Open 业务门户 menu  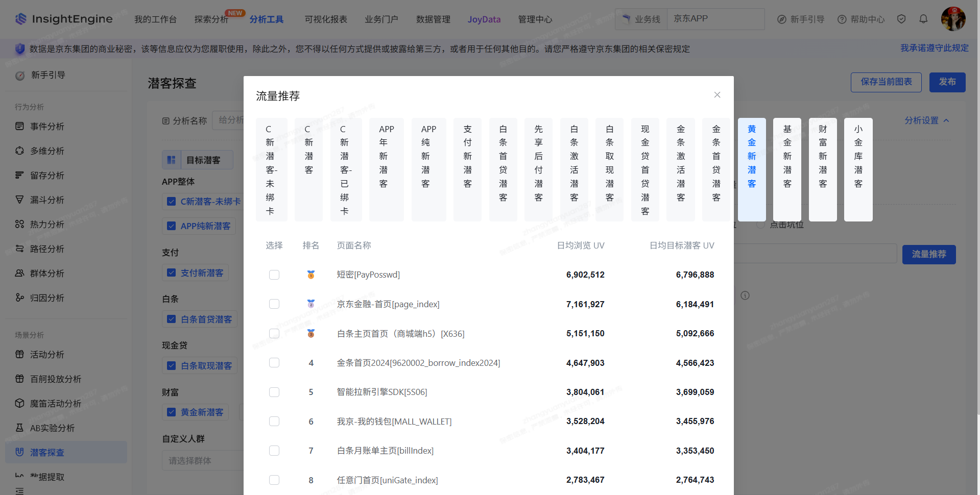[381, 19]
